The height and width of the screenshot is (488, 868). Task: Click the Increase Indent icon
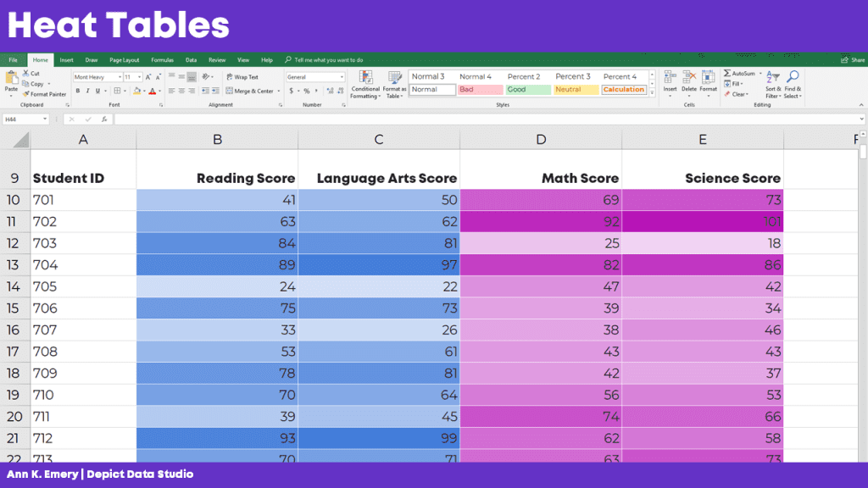(215, 91)
